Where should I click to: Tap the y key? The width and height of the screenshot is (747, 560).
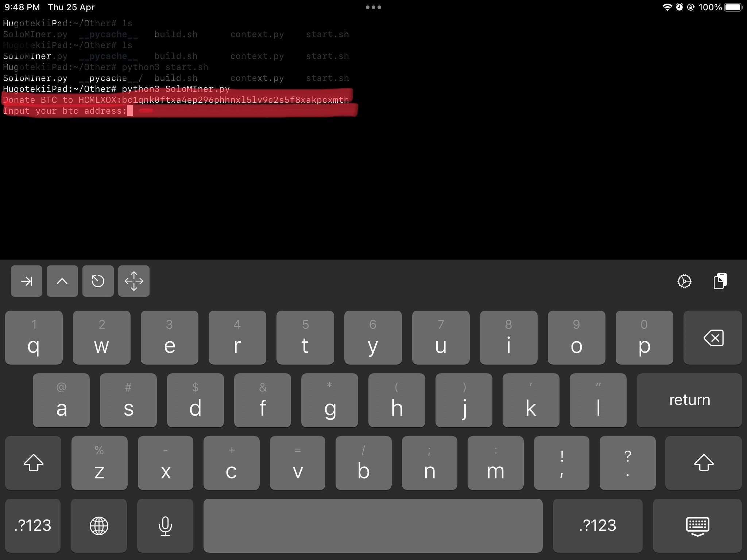click(x=373, y=338)
